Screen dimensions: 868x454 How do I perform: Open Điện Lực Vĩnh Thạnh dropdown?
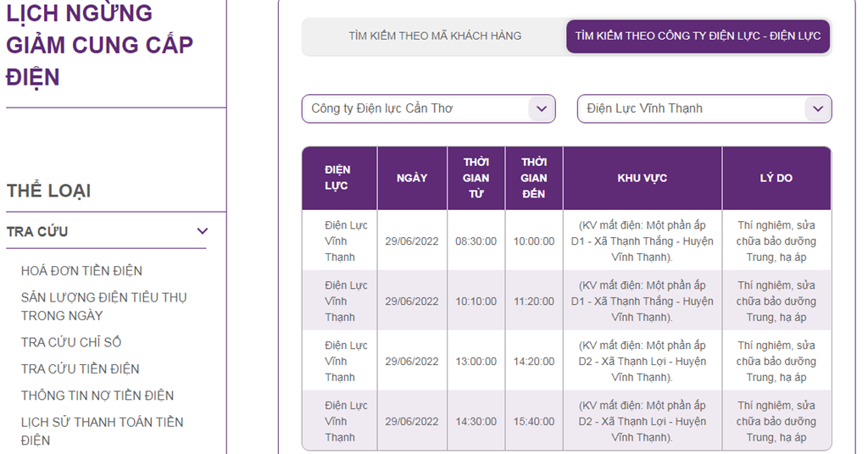704,108
